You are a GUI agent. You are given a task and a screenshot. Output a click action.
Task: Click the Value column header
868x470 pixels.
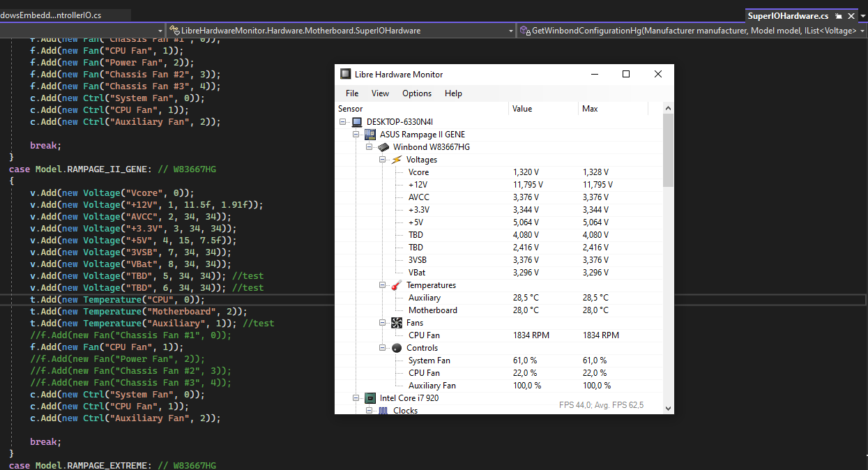[x=544, y=109]
